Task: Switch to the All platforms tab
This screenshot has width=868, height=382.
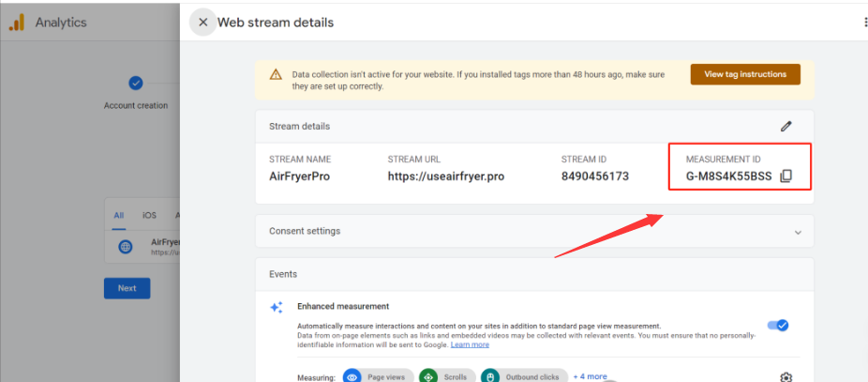Action: (x=119, y=215)
